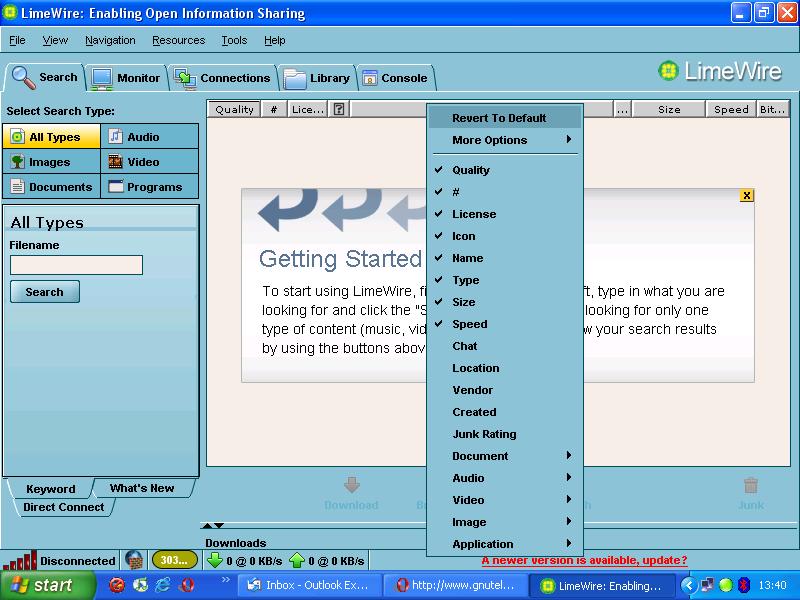
Task: Click the Bit... column header
Action: [772, 109]
